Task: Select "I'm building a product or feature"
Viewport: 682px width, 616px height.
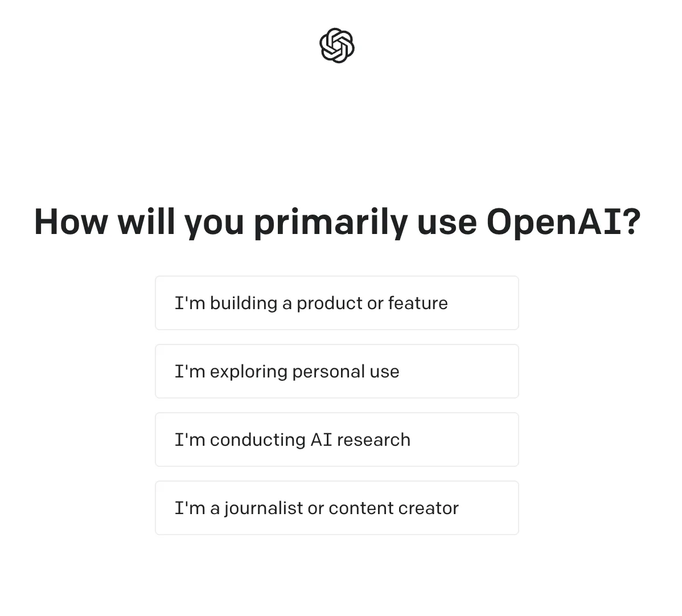Action: 337,303
